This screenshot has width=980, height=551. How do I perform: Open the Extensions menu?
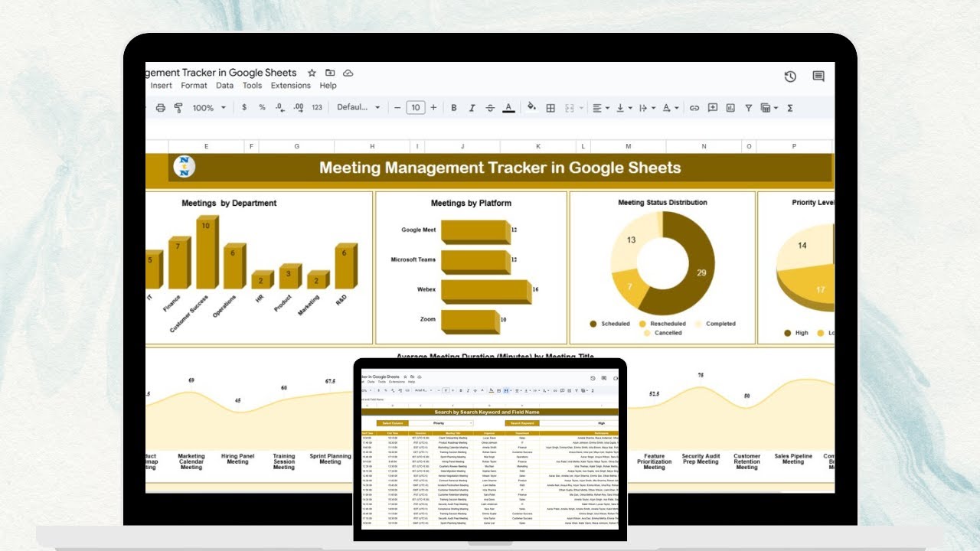(x=290, y=86)
